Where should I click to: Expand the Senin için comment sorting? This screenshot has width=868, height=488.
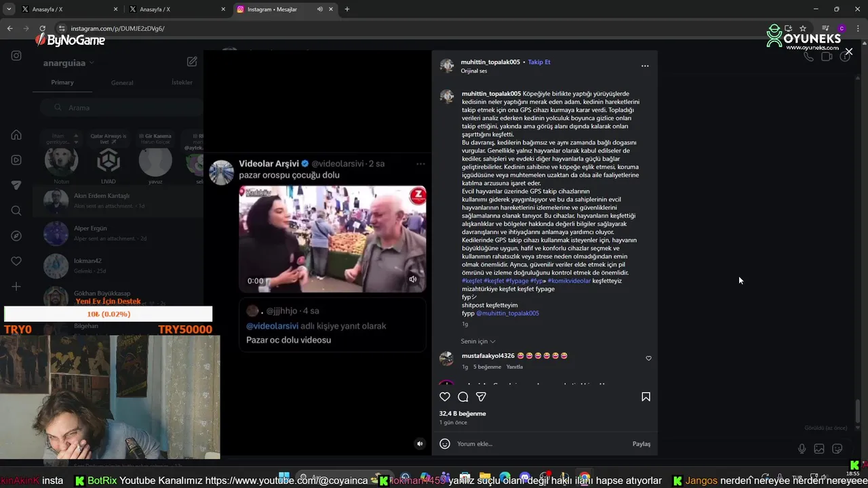478,341
